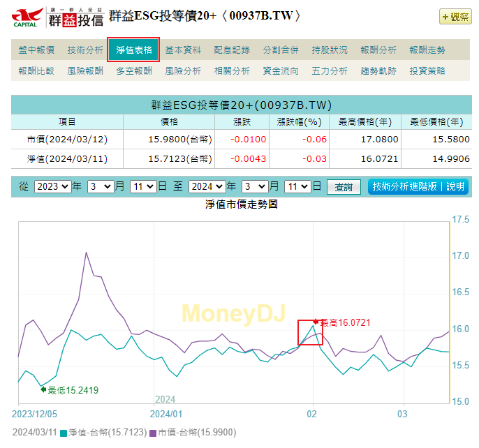Open the 投資策略 submenu item
The width and height of the screenshot is (479, 448).
click(x=427, y=70)
